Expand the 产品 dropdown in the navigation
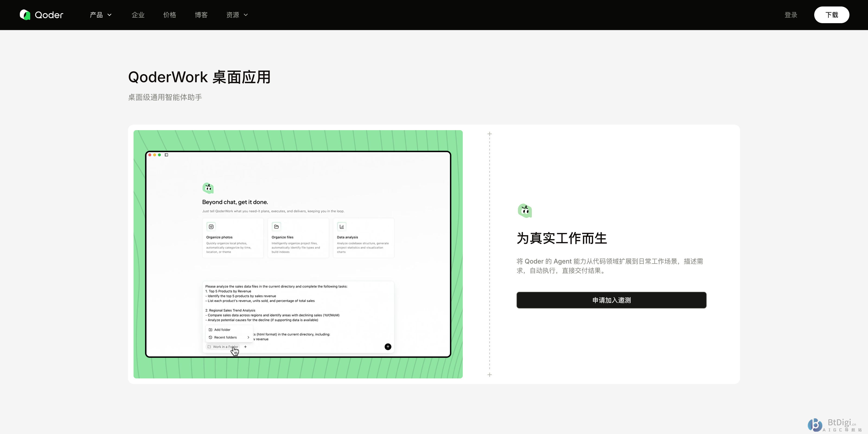 100,15
